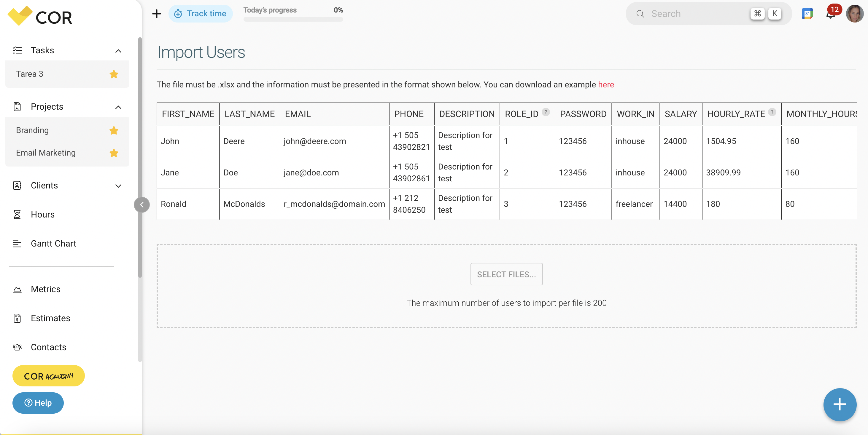Collapse the Tasks section
The height and width of the screenshot is (435, 868).
(x=118, y=50)
